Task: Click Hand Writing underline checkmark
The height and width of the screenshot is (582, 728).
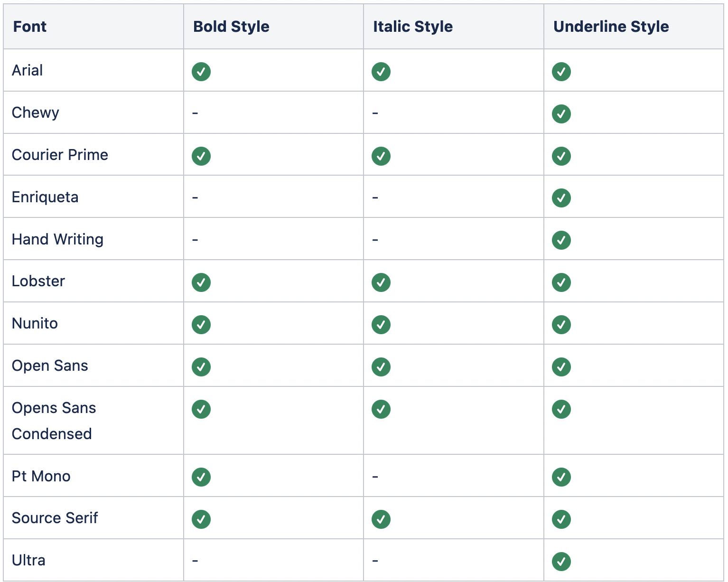Action: coord(561,240)
